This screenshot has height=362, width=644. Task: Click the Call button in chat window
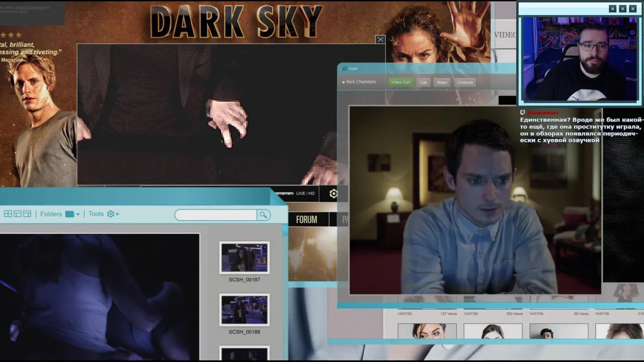click(424, 82)
